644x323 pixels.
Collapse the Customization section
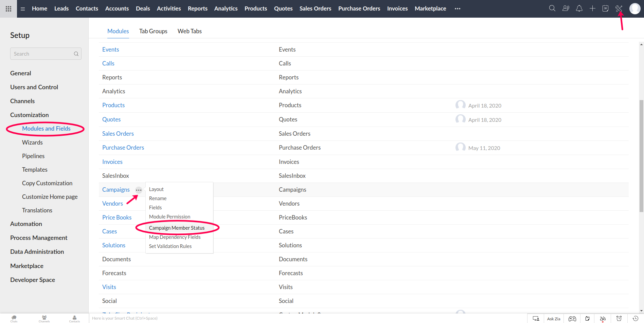tap(30, 115)
